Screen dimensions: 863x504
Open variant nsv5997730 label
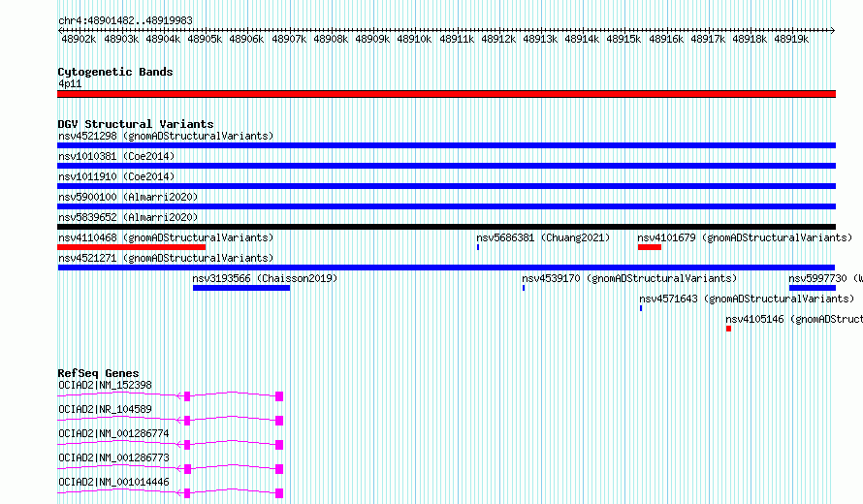pos(825,278)
